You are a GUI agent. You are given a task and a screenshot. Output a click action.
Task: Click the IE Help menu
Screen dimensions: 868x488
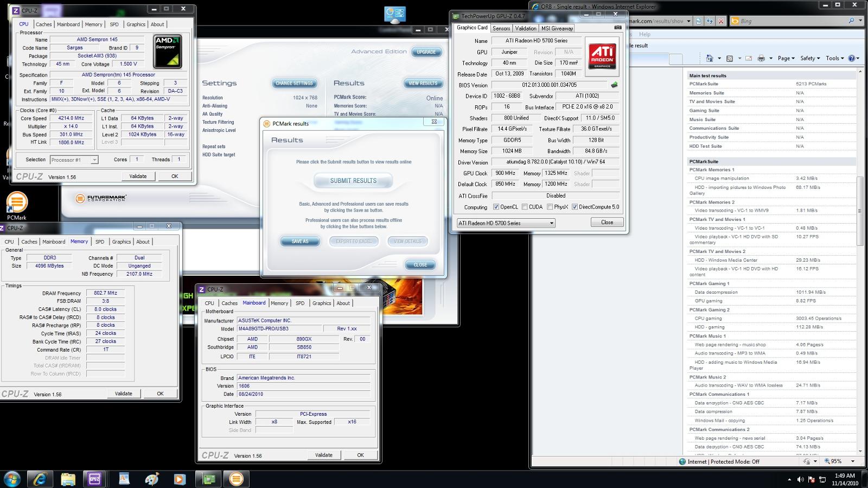tap(644, 34)
